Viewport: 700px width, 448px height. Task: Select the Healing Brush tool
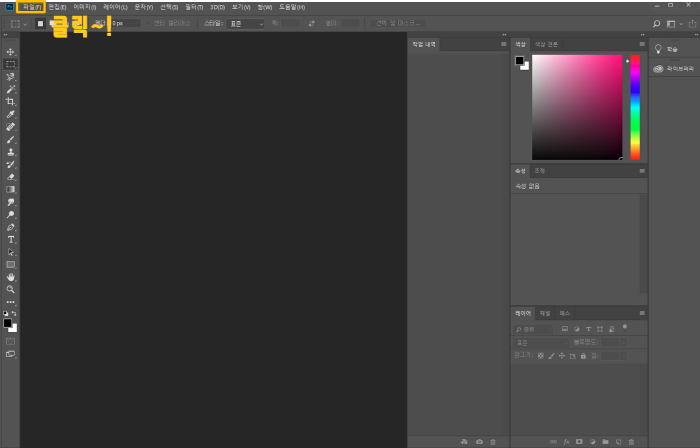point(10,127)
